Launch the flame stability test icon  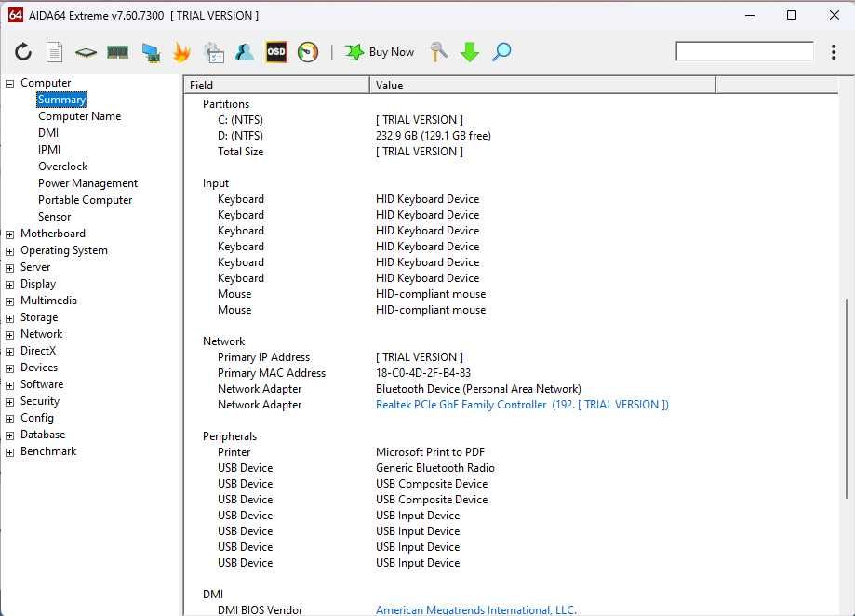(181, 52)
